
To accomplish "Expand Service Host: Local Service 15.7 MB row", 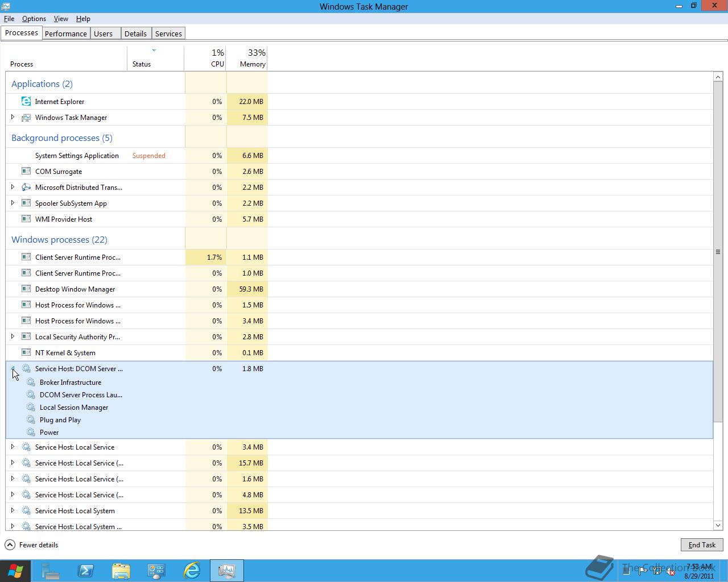I will point(13,462).
